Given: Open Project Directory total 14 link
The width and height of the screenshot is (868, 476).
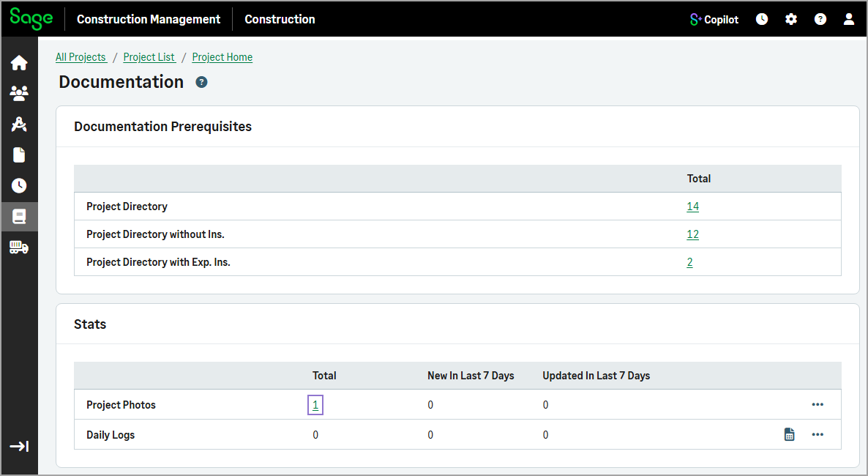Looking at the screenshot, I should tap(692, 207).
